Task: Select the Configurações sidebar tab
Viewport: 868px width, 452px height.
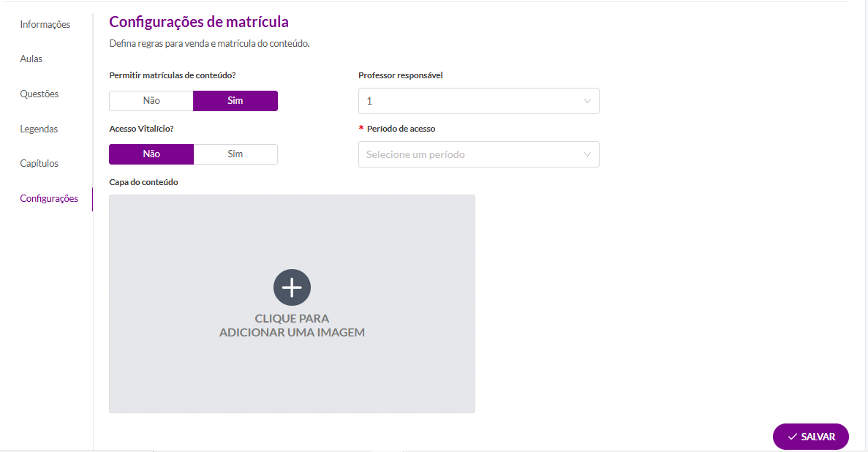Action: pyautogui.click(x=49, y=198)
